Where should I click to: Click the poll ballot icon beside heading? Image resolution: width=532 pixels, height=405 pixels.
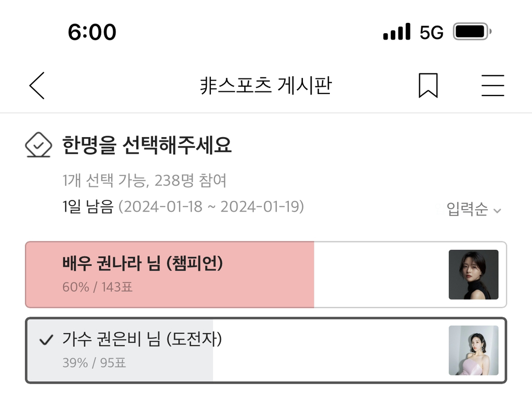coord(38,145)
